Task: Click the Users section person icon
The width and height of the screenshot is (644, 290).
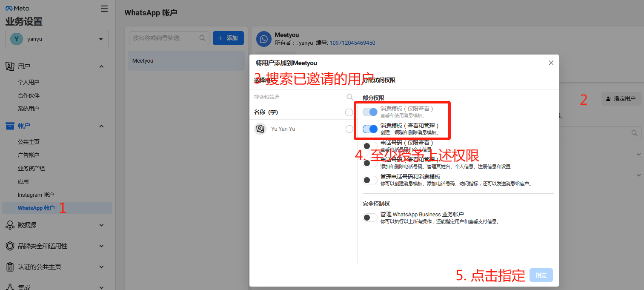Action: (10, 66)
